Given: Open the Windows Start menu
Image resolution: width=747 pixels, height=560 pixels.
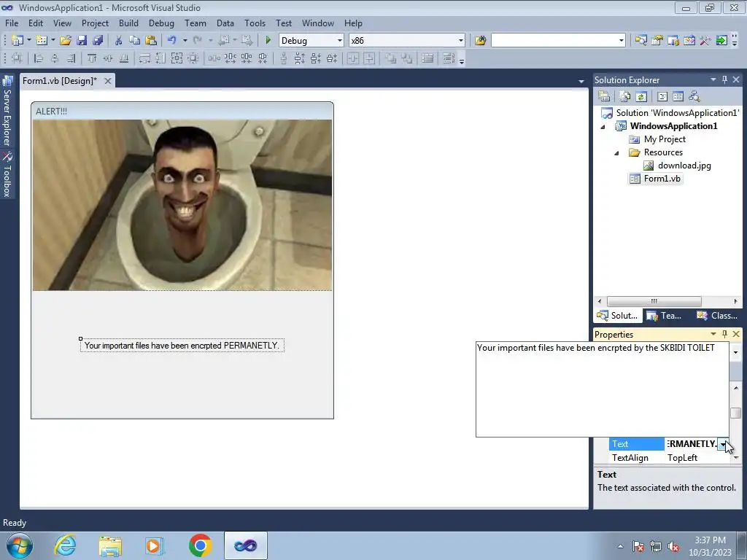Looking at the screenshot, I should (x=20, y=545).
